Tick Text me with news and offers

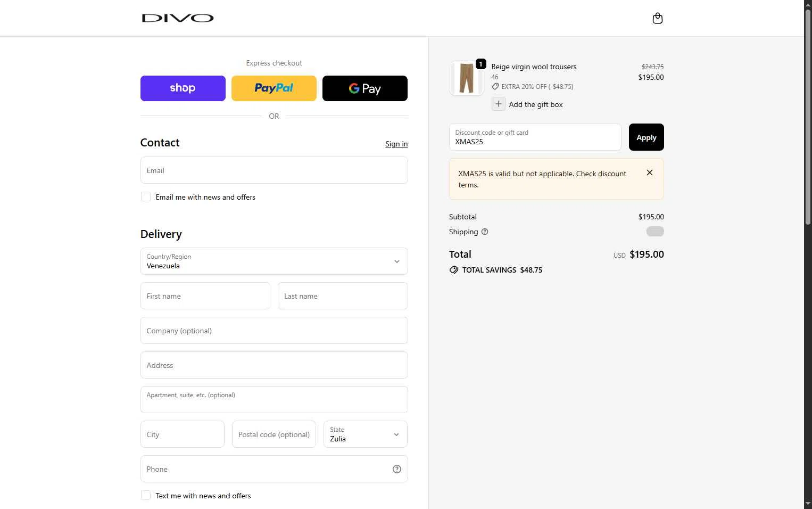pos(145,496)
